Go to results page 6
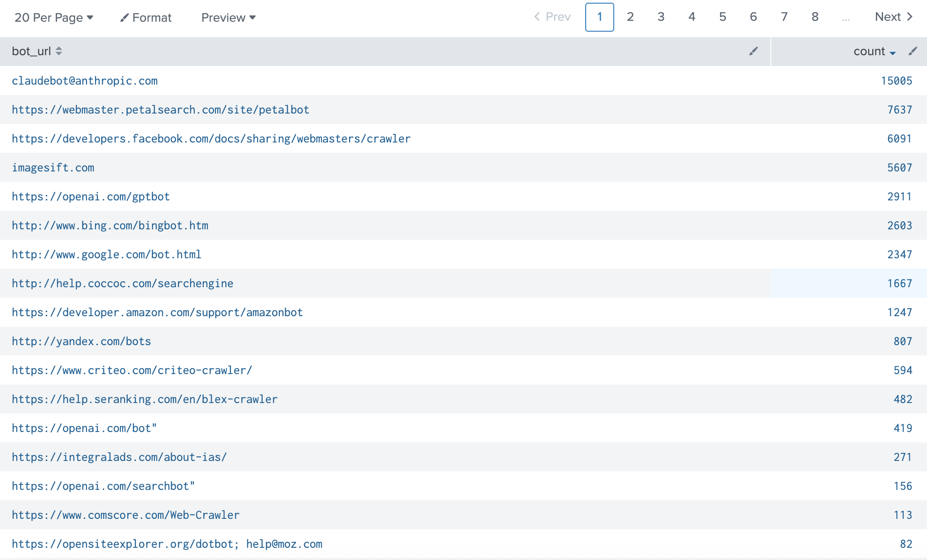This screenshot has height=560, width=927. click(753, 17)
